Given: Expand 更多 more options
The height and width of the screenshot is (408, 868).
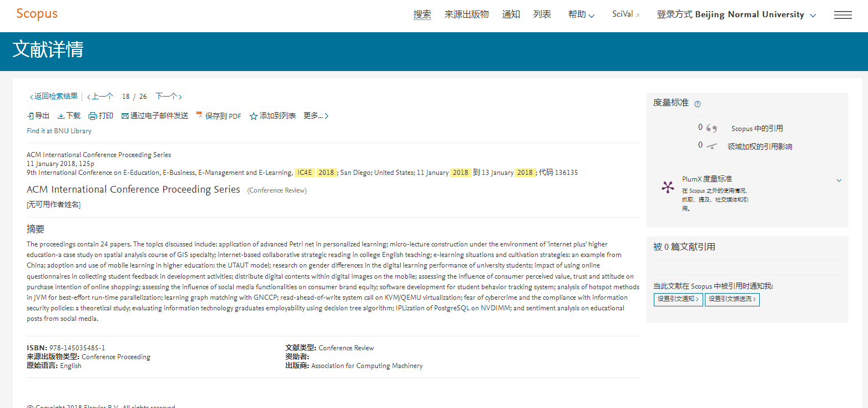Looking at the screenshot, I should pos(316,116).
